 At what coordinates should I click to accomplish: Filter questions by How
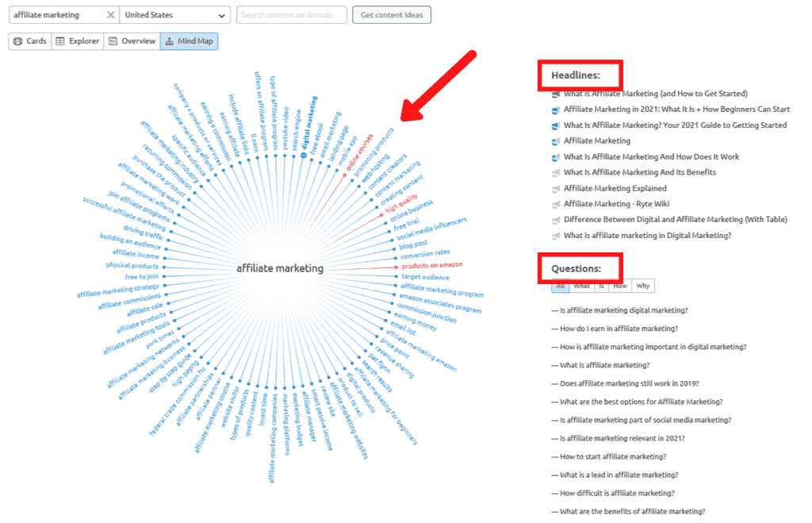620,286
